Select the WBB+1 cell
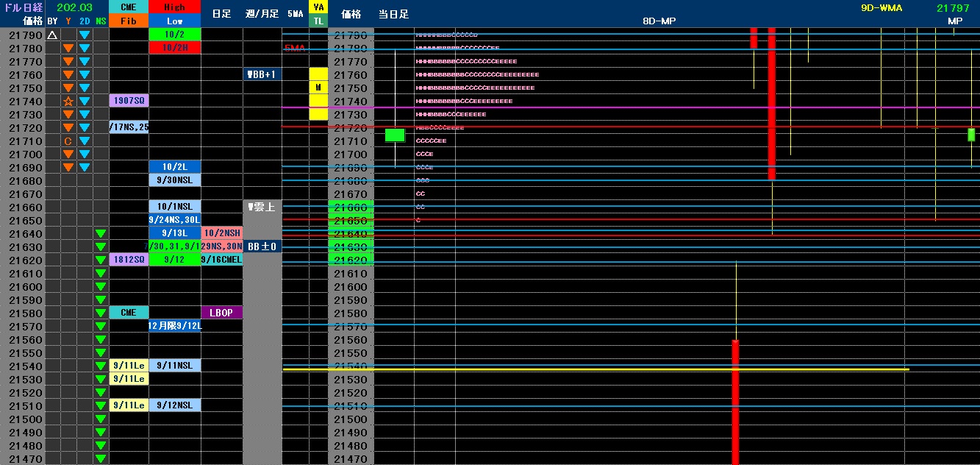The image size is (980, 465). point(262,75)
